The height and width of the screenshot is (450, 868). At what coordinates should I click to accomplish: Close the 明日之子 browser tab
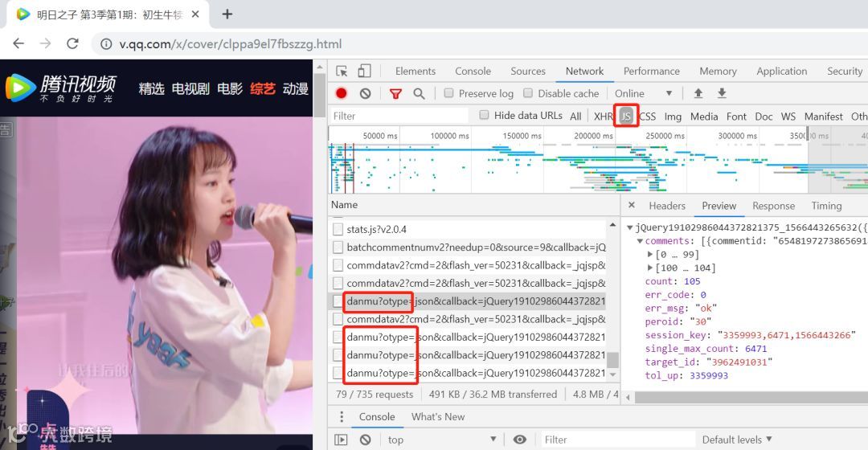click(195, 14)
